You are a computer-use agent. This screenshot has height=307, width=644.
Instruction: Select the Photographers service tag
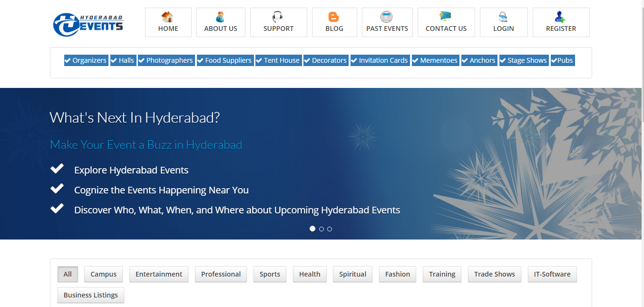tap(166, 60)
